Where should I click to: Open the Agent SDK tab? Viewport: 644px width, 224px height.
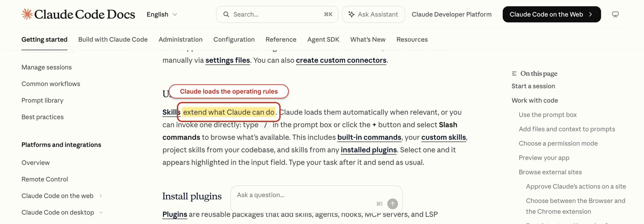click(323, 40)
